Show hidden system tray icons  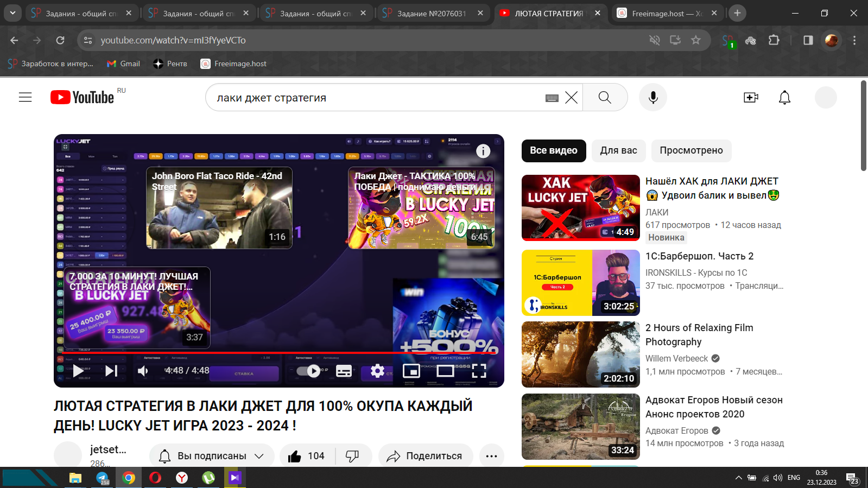738,478
